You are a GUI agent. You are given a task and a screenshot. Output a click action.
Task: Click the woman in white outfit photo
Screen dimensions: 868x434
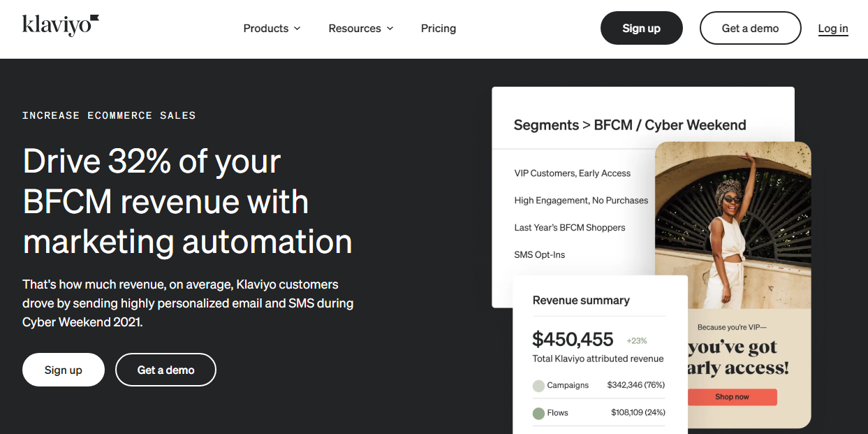coord(733,224)
